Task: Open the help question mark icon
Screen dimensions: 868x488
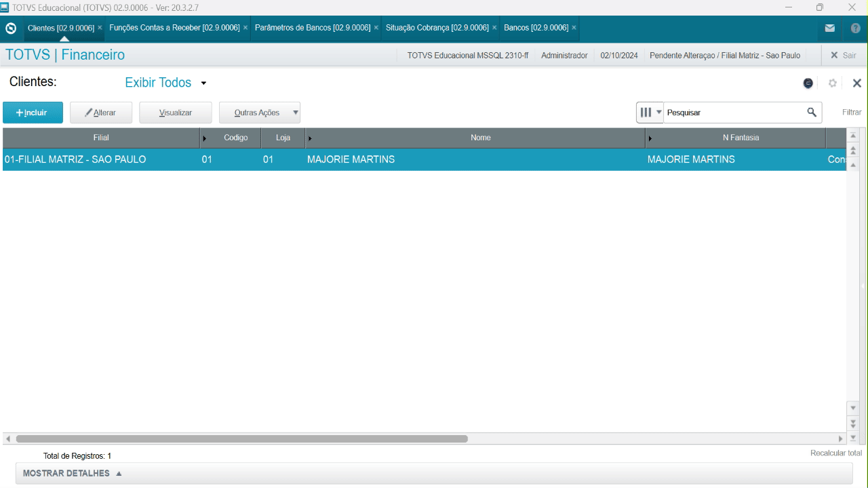Action: [x=855, y=28]
